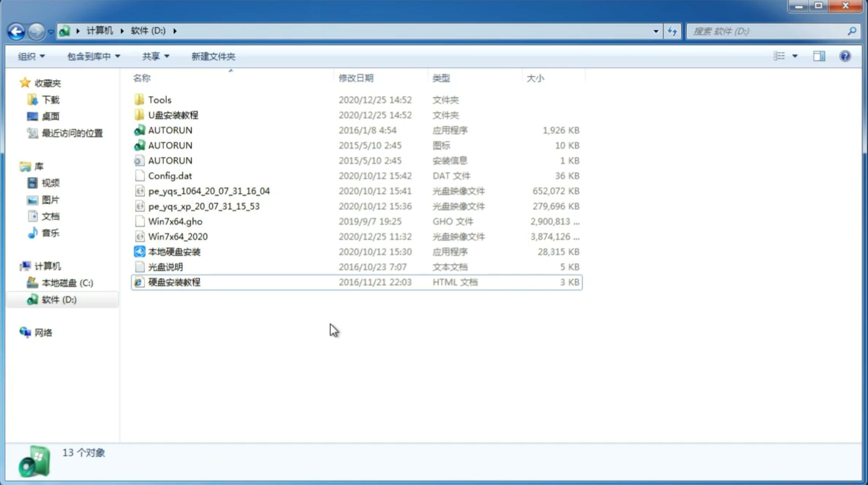Click 包含到库中 dropdown option

click(92, 55)
